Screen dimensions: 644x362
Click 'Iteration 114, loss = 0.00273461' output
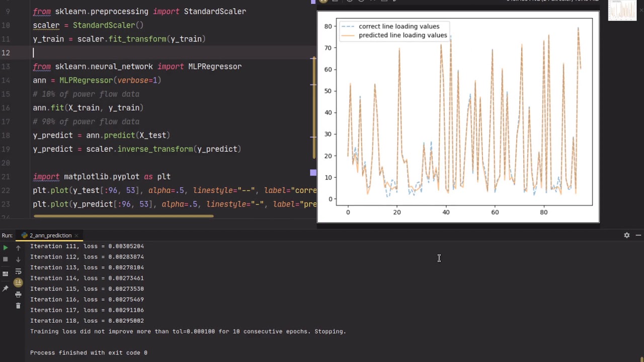pyautogui.click(x=87, y=278)
